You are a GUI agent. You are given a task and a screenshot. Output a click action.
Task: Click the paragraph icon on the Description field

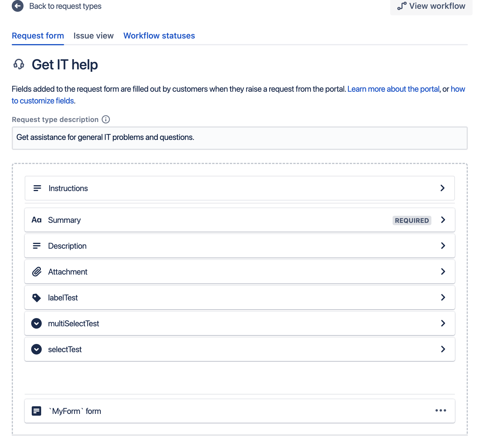(x=37, y=246)
